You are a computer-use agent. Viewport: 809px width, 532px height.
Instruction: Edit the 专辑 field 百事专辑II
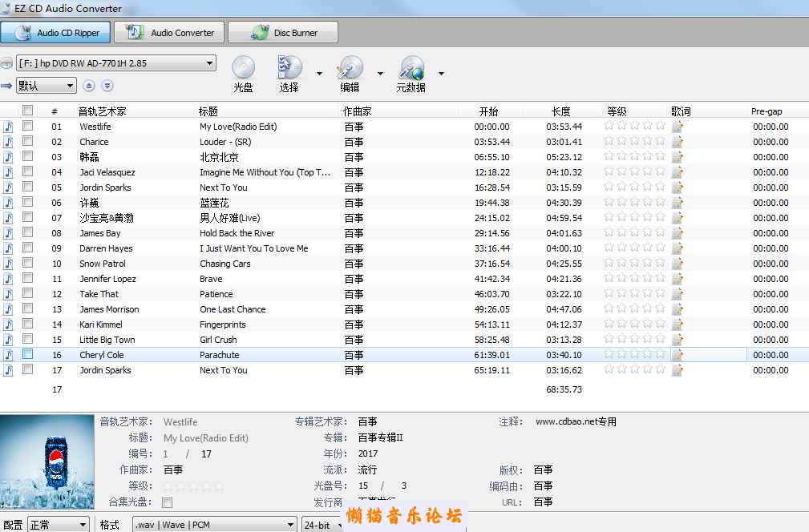(x=380, y=437)
